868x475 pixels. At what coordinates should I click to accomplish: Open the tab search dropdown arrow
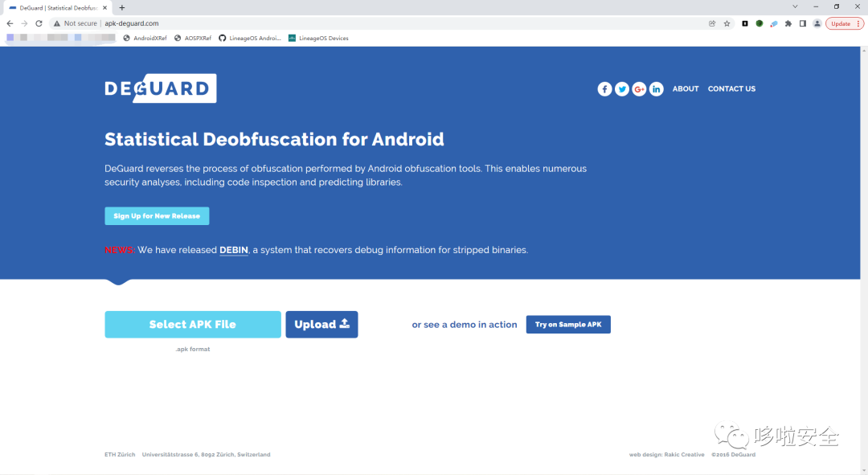tap(795, 6)
